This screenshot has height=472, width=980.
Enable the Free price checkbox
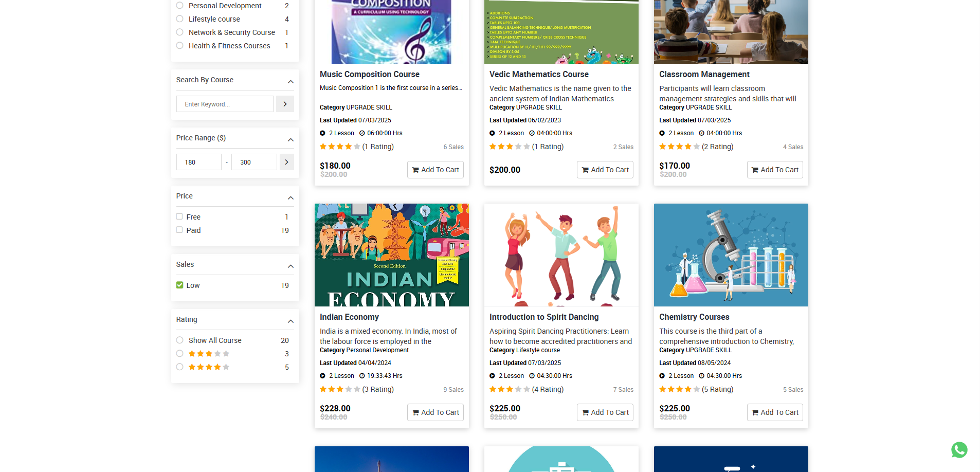coord(179,216)
